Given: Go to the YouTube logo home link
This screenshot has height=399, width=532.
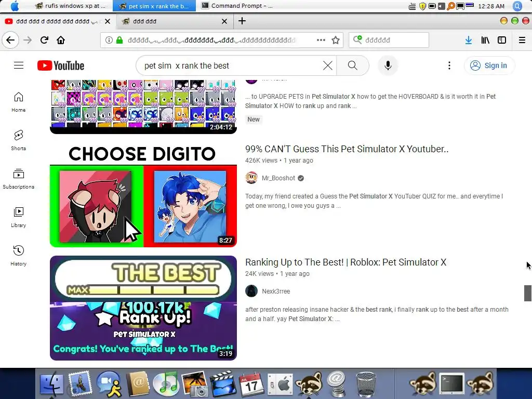Looking at the screenshot, I should pyautogui.click(x=61, y=65).
